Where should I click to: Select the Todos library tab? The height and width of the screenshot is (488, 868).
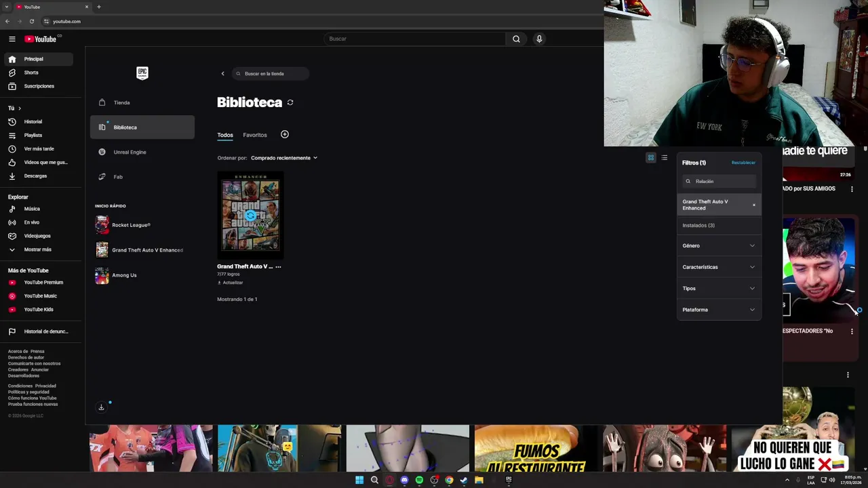click(225, 135)
